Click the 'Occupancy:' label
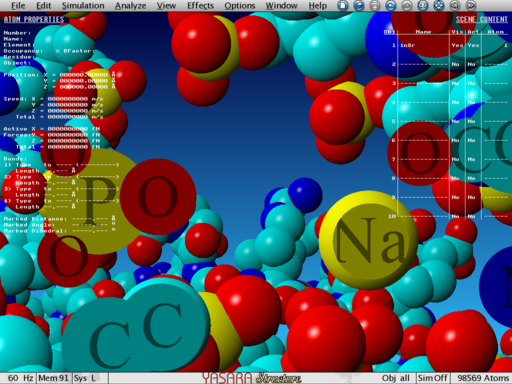The height and width of the screenshot is (384, 512). point(23,51)
